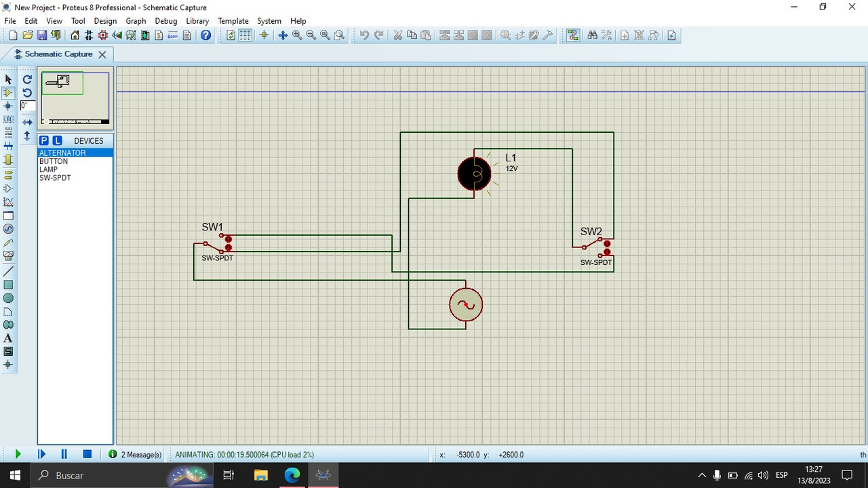This screenshot has width=868, height=488.
Task: Open the File menu
Action: click(10, 21)
